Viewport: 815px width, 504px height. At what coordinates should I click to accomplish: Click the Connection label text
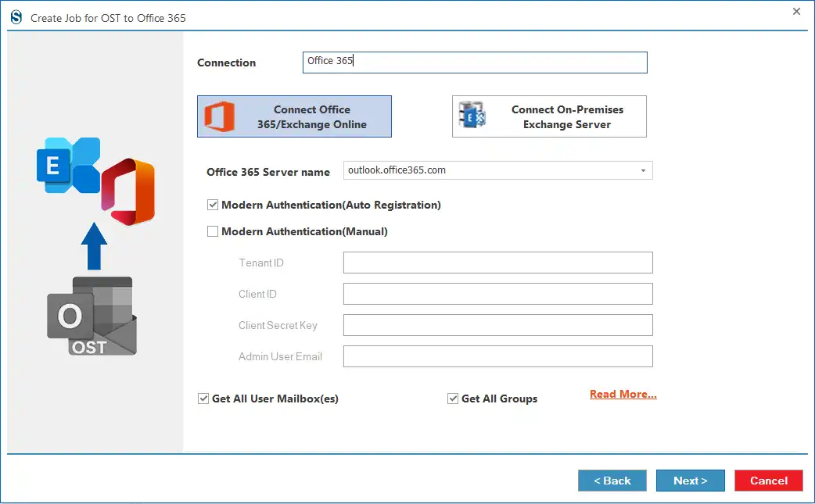pos(227,63)
